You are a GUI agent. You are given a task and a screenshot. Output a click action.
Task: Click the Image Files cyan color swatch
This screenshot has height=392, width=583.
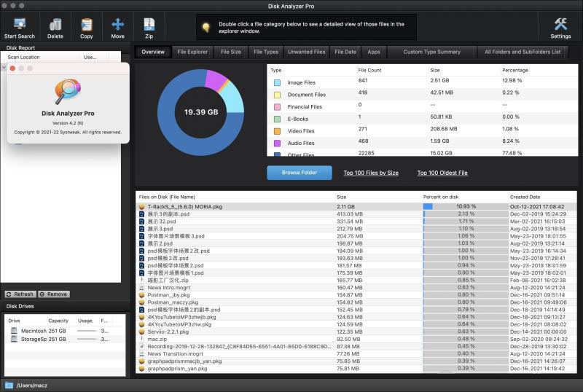[277, 83]
